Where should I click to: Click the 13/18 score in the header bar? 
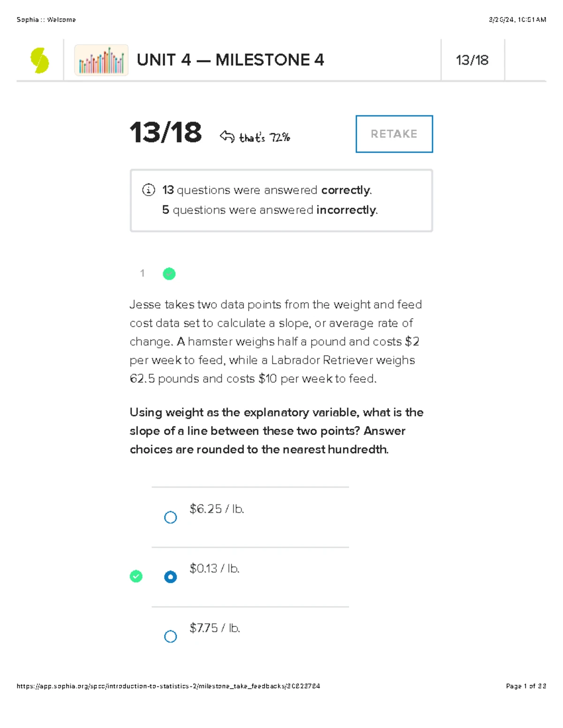pos(472,60)
